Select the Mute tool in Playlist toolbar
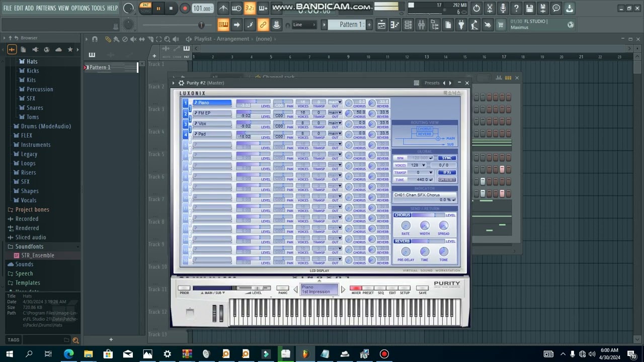 point(133,39)
